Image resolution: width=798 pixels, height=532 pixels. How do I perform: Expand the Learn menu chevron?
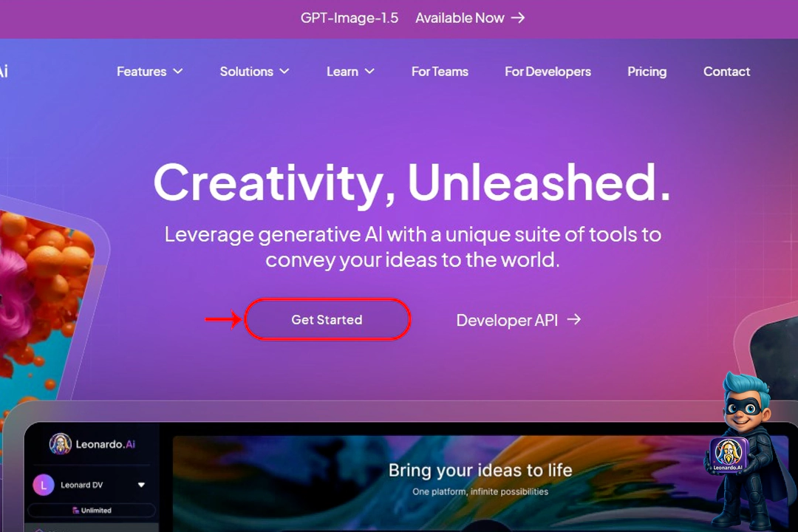click(369, 71)
